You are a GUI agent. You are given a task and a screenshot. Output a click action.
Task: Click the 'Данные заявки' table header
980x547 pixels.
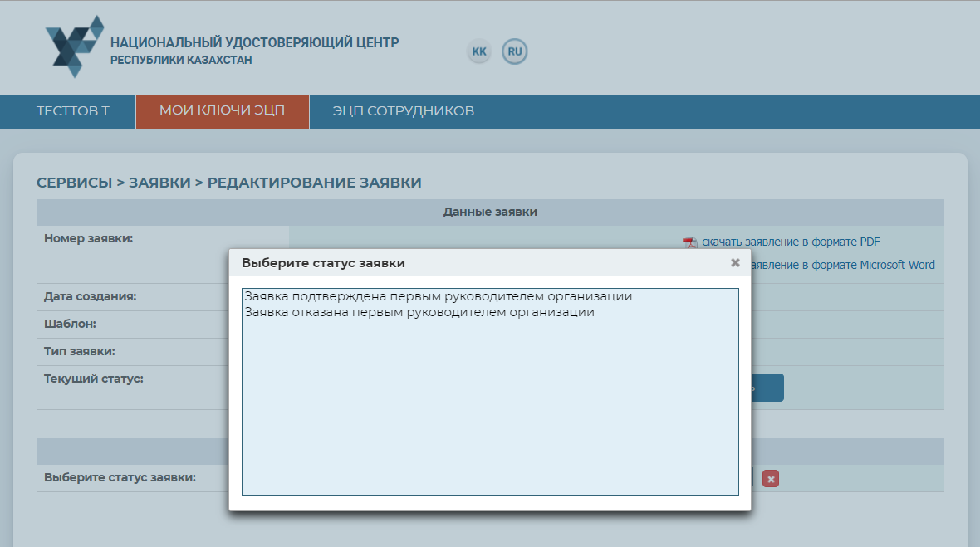pos(490,212)
